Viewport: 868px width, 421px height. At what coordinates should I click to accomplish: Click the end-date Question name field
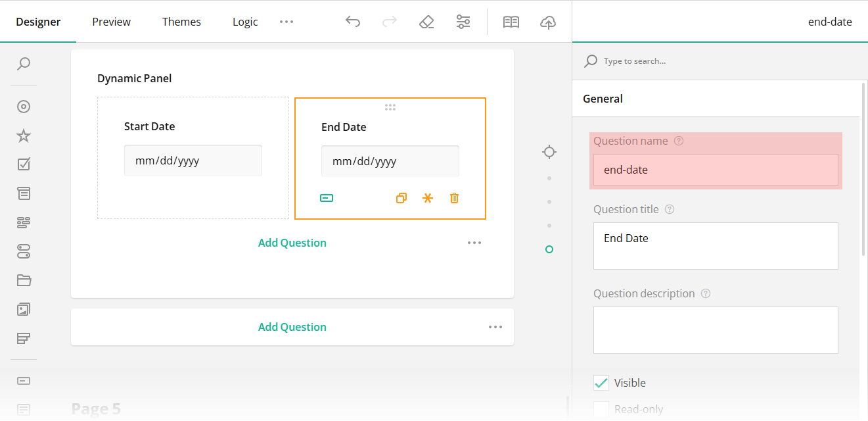click(716, 170)
